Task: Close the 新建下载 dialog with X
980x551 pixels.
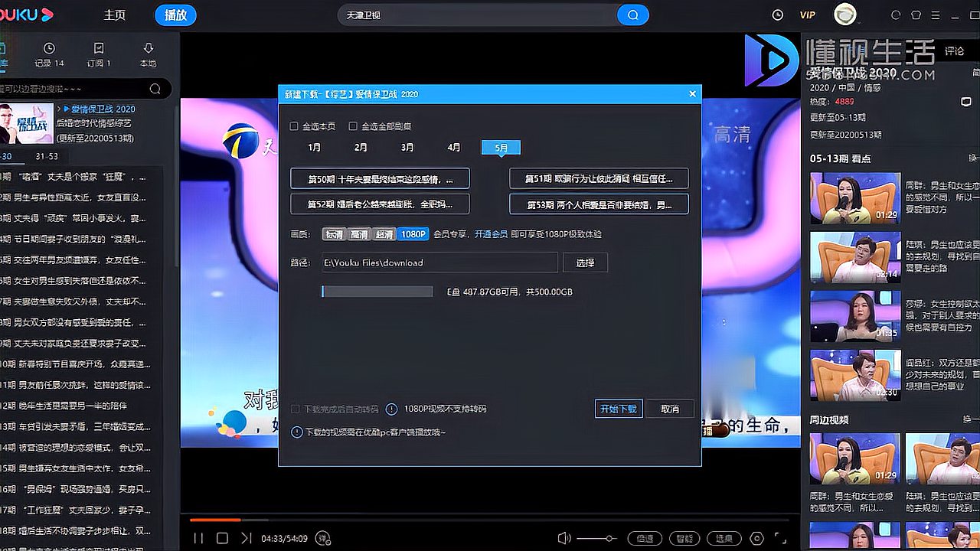Action: pyautogui.click(x=692, y=93)
